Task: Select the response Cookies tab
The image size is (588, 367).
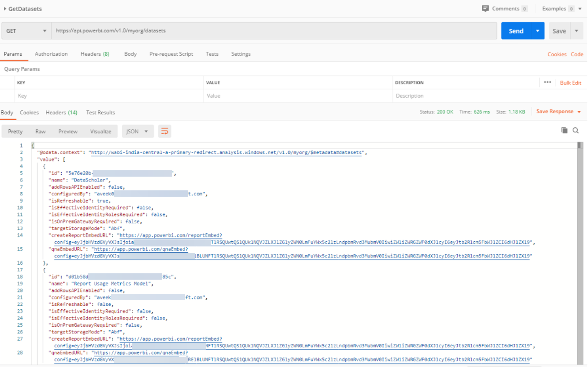Action: click(x=29, y=112)
